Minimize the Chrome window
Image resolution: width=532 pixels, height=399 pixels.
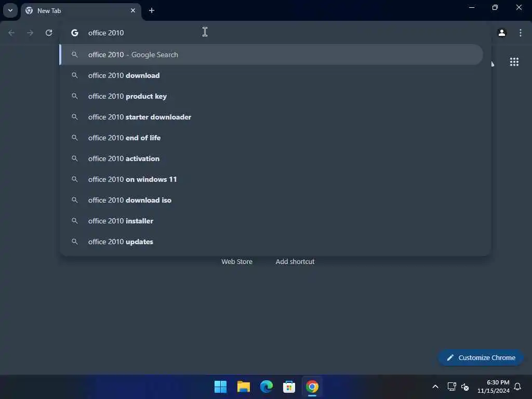tap(472, 7)
